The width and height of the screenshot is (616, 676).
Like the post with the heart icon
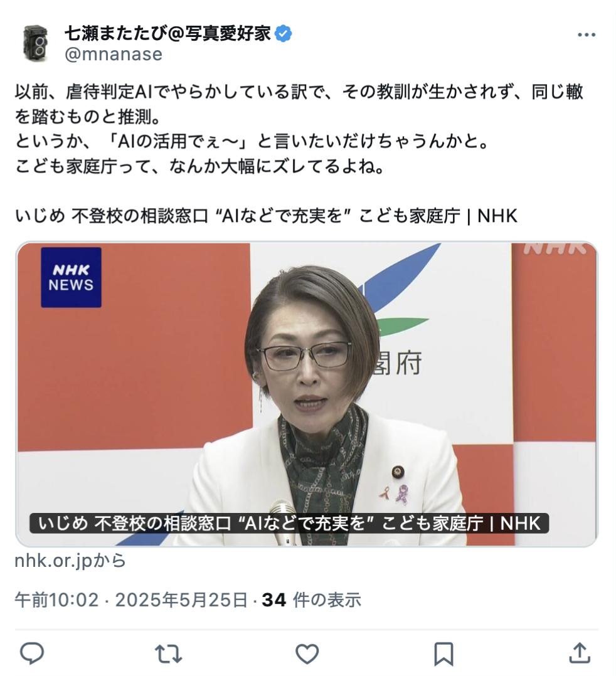click(x=307, y=653)
